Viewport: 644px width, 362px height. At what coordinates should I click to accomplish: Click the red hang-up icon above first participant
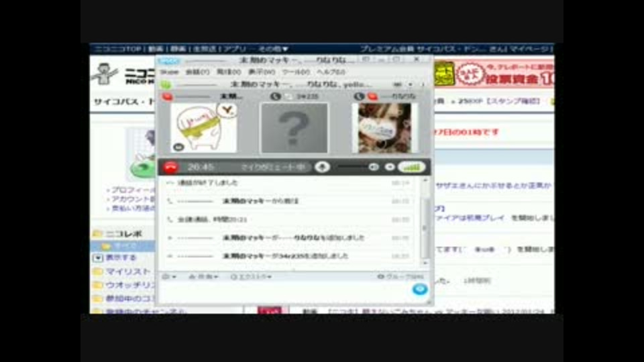coord(167,97)
